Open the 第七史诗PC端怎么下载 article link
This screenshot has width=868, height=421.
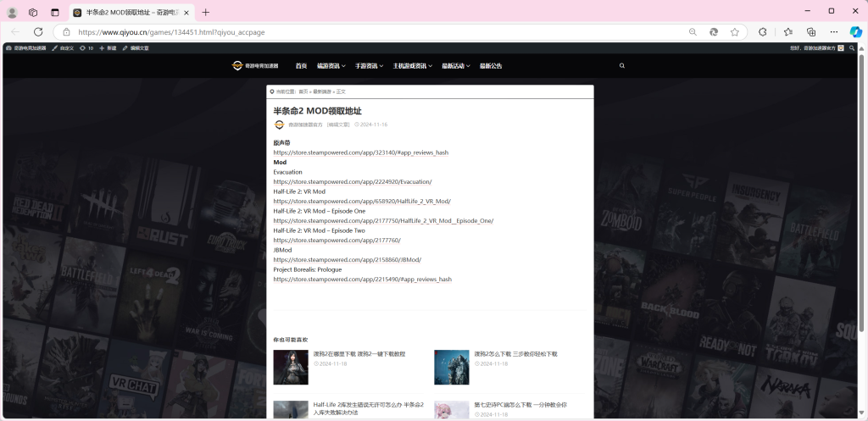(520, 405)
